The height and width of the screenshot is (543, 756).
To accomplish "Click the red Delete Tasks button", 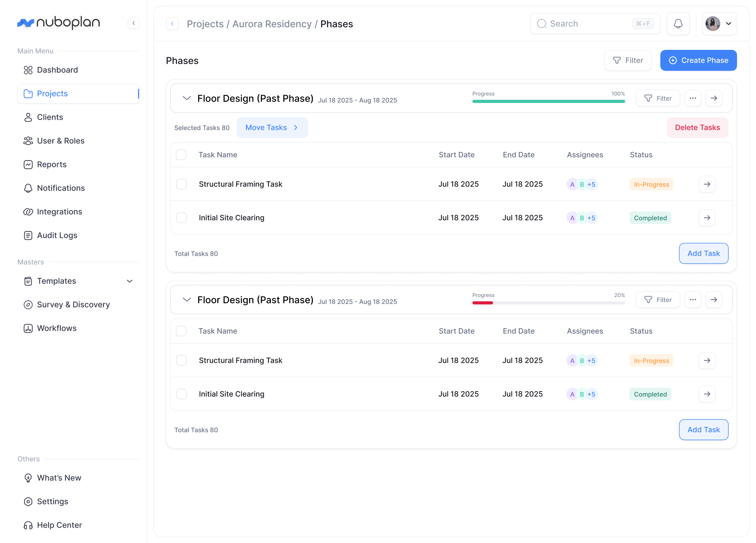I will pyautogui.click(x=697, y=127).
